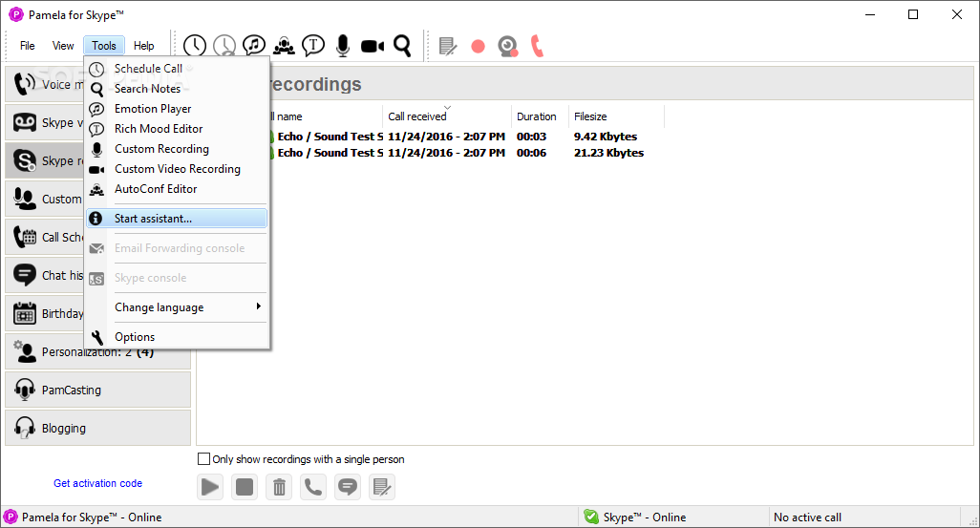Sort by Call received column header
Image resolution: width=980 pixels, height=528 pixels.
[447, 116]
